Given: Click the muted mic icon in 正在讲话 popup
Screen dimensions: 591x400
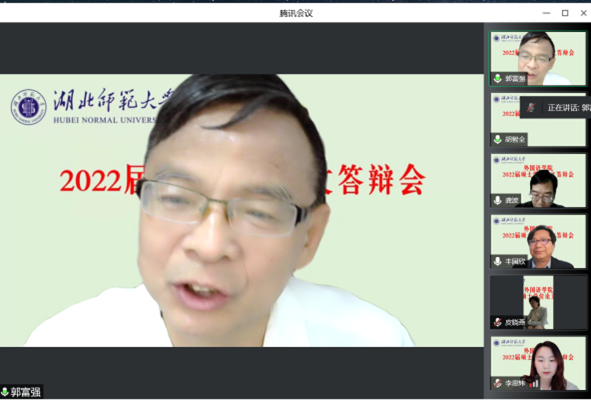Looking at the screenshot, I should (531, 108).
